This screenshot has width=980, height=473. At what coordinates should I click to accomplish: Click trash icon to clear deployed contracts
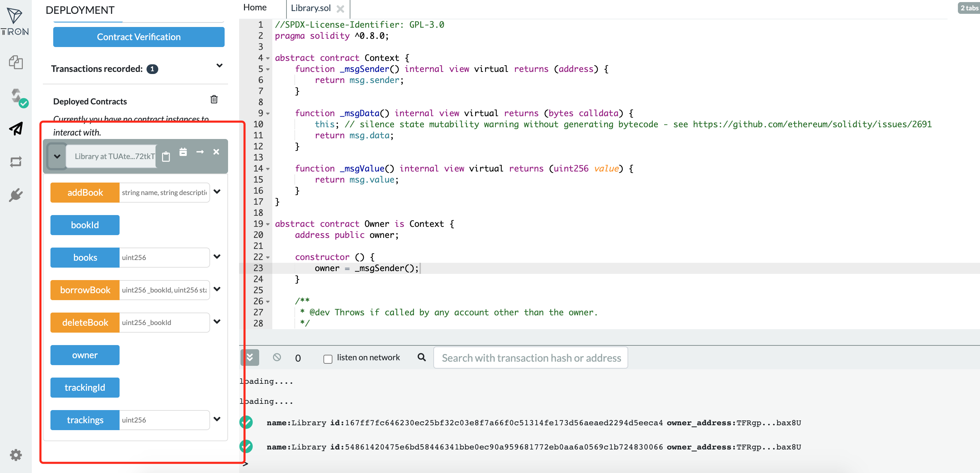coord(214,99)
